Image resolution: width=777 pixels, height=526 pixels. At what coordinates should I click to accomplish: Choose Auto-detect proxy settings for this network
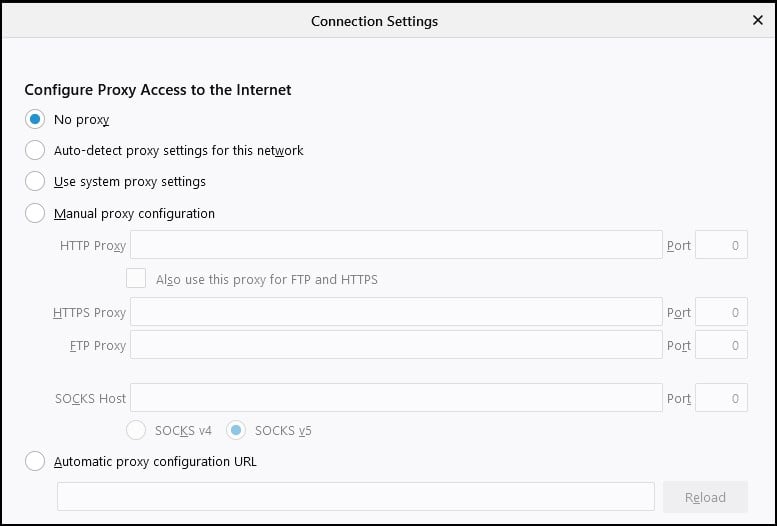pos(35,151)
